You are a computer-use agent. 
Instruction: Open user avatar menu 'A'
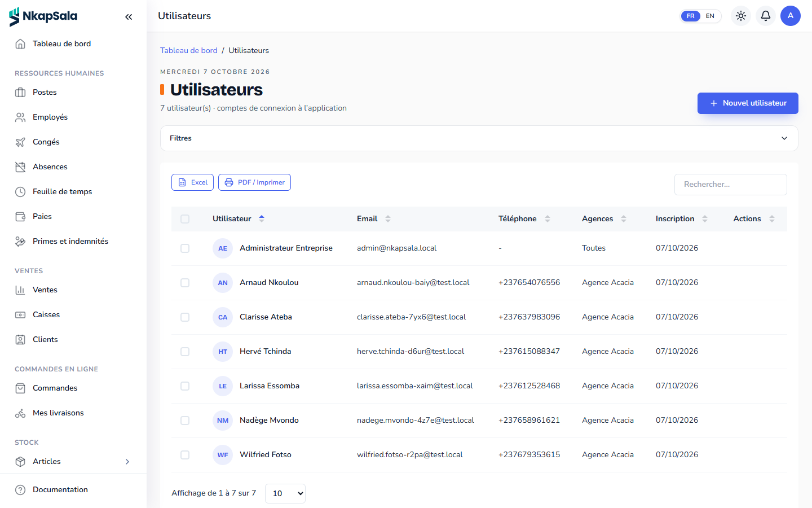[x=791, y=16]
